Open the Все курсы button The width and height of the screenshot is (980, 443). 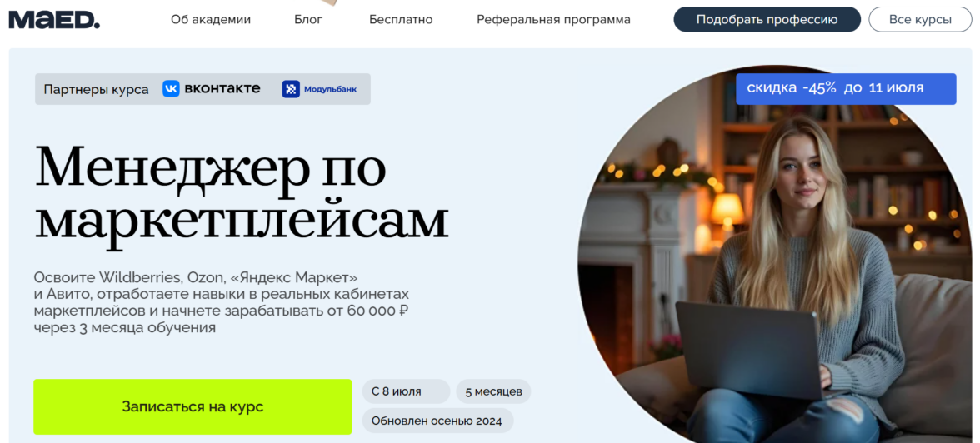tap(920, 19)
